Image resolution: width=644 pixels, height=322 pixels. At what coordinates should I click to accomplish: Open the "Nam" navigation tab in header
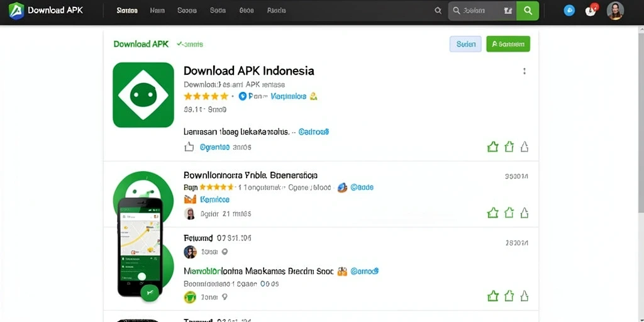(x=157, y=11)
